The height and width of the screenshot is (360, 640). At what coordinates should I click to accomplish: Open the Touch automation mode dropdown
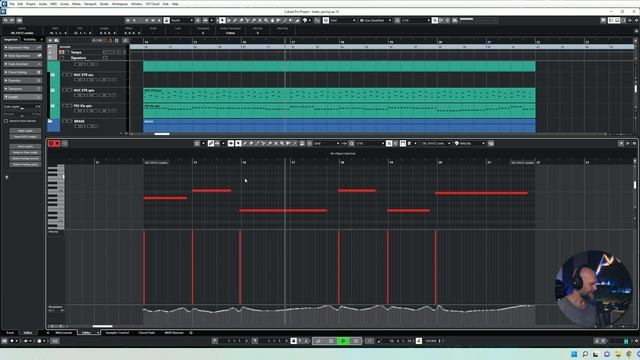click(182, 20)
